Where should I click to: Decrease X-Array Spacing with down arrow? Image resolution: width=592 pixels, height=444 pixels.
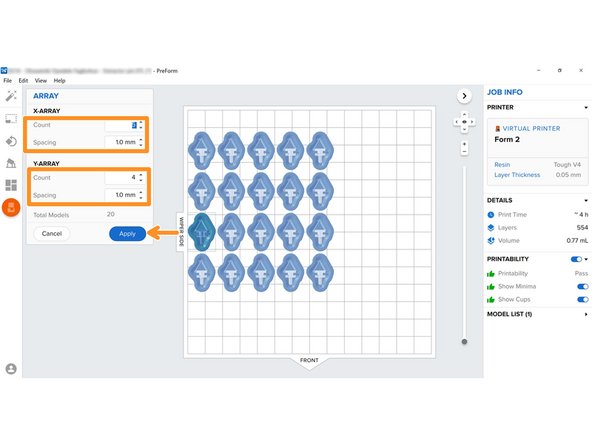coord(141,145)
